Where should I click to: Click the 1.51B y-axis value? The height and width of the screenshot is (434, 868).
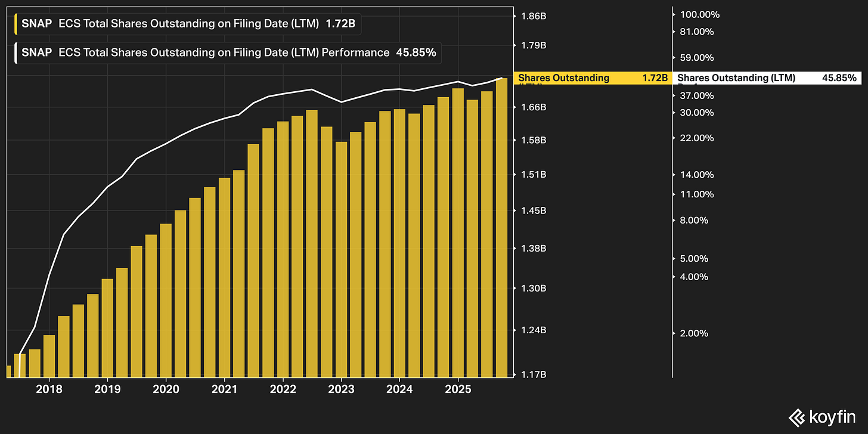534,175
